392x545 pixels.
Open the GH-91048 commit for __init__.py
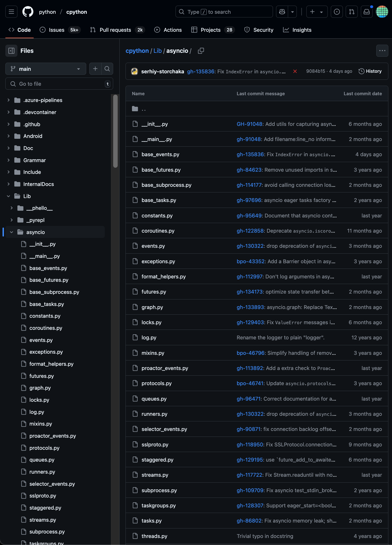click(x=249, y=124)
